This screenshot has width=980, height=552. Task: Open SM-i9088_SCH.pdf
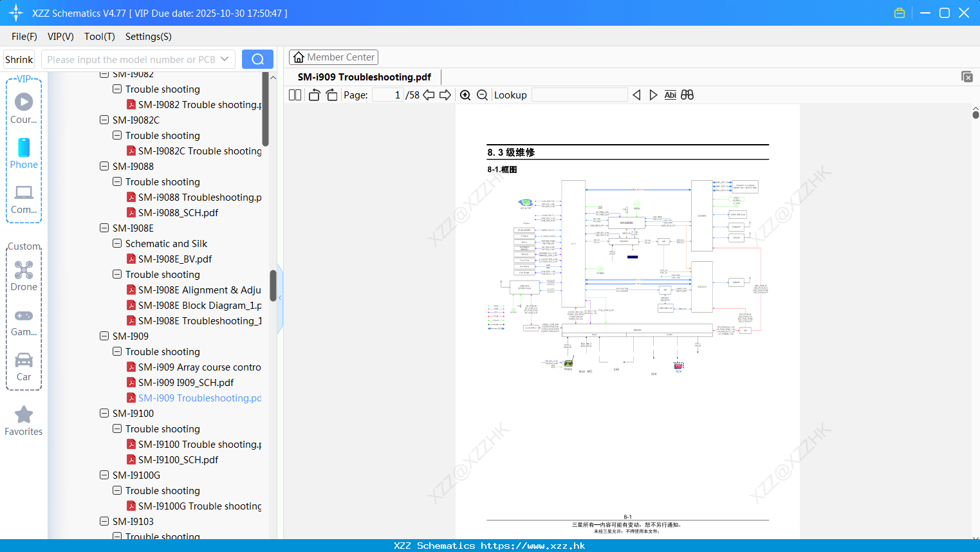click(x=172, y=212)
